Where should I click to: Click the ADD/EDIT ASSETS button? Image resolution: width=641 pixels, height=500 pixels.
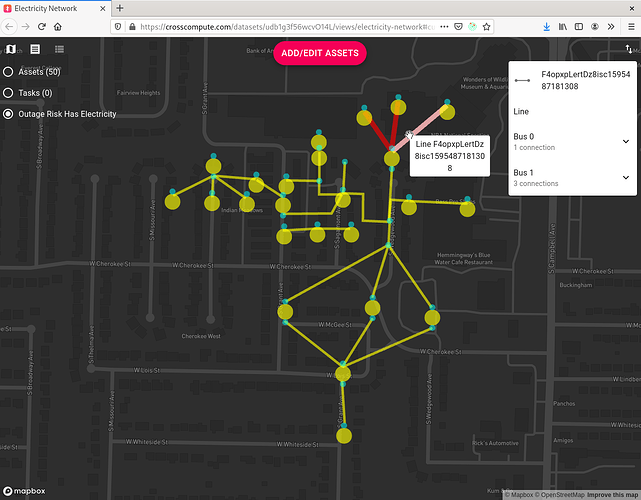click(x=320, y=53)
